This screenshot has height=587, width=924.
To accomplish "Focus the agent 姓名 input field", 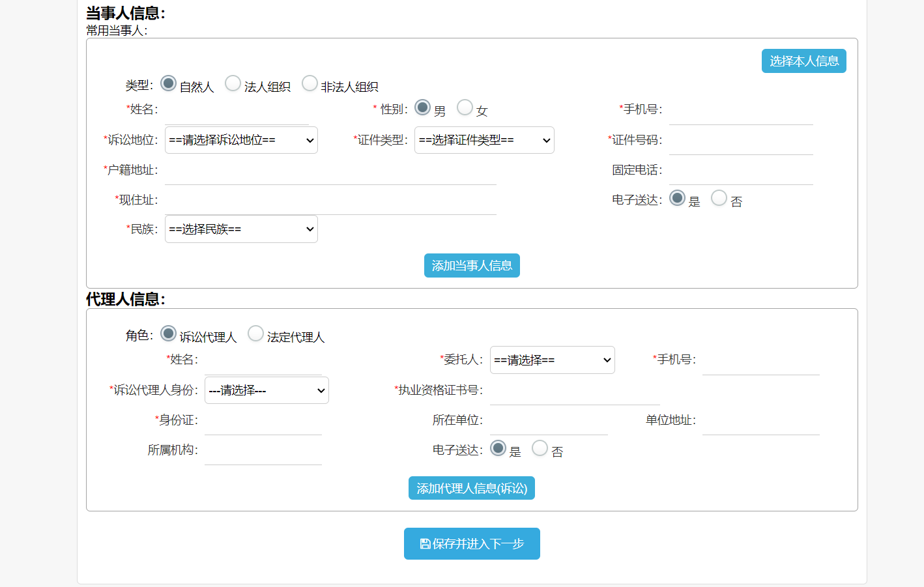I will 263,361.
